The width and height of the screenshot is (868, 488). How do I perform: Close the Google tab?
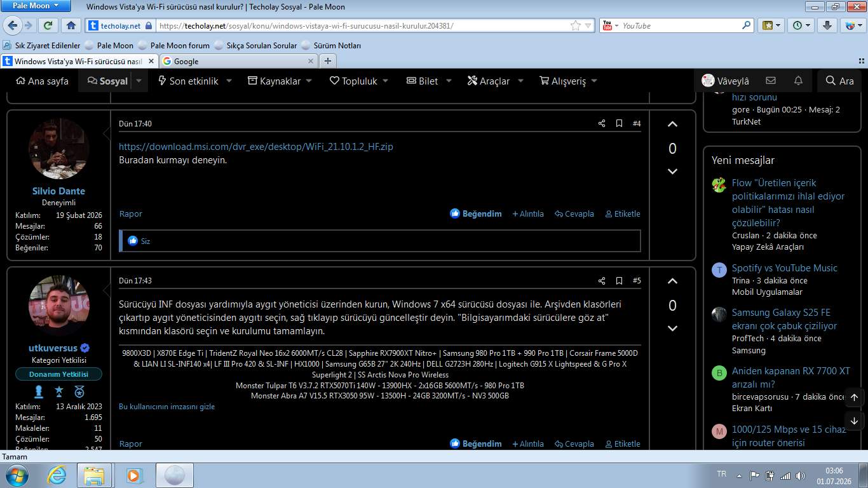(311, 61)
